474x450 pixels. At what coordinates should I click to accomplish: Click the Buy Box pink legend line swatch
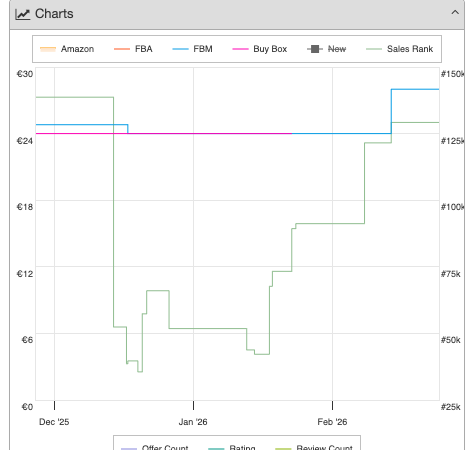click(240, 49)
